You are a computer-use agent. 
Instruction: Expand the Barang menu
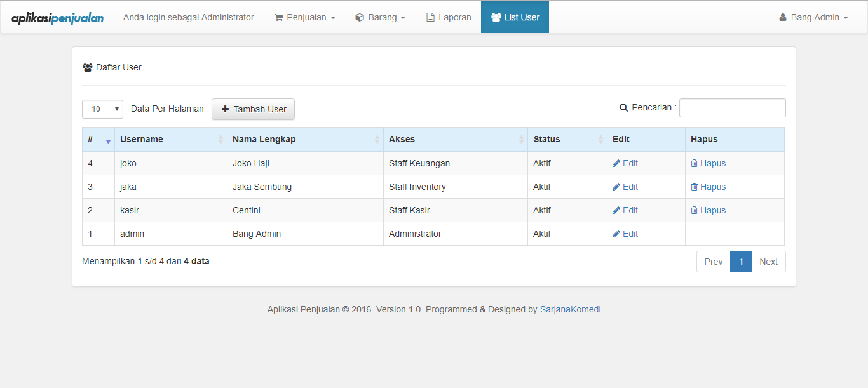[x=380, y=17]
